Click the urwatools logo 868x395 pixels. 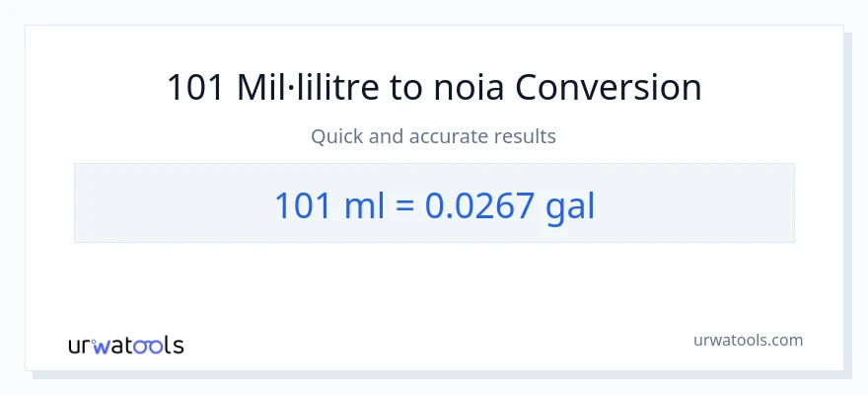pyautogui.click(x=125, y=345)
